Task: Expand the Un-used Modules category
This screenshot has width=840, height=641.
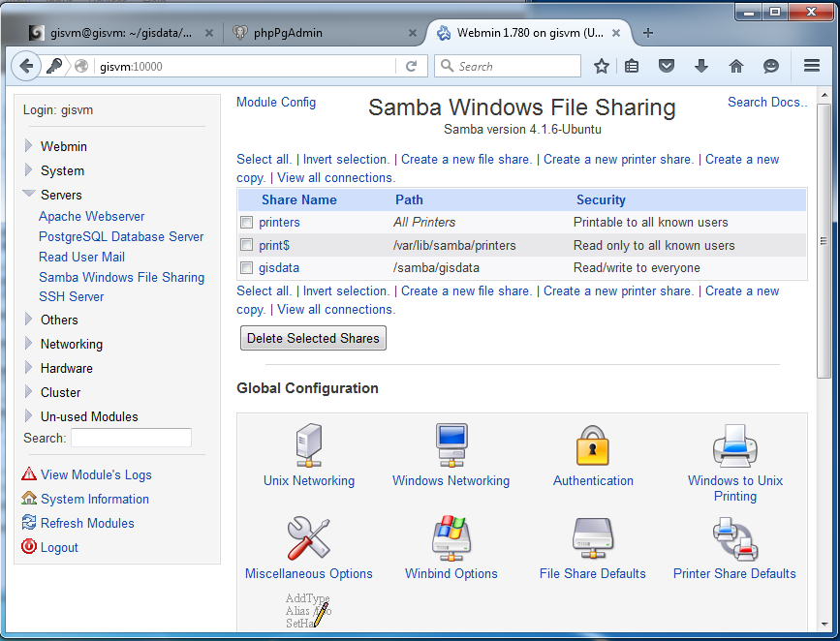Action: click(x=28, y=415)
